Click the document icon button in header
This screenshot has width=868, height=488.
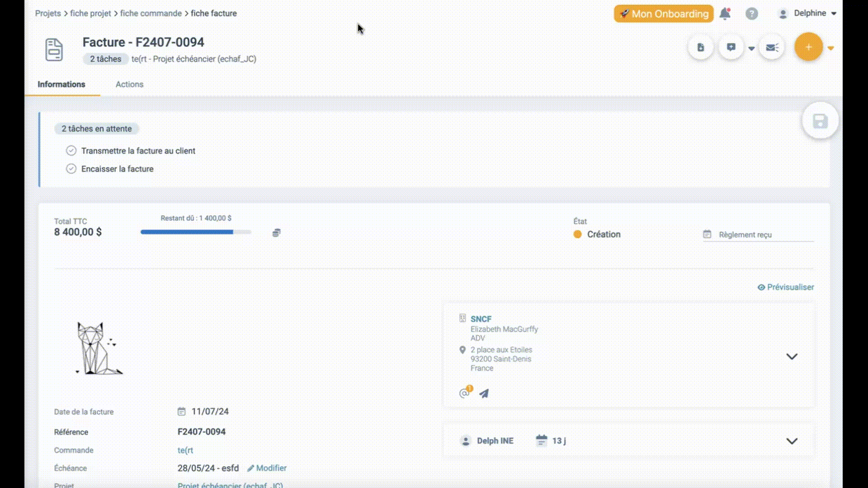(700, 47)
